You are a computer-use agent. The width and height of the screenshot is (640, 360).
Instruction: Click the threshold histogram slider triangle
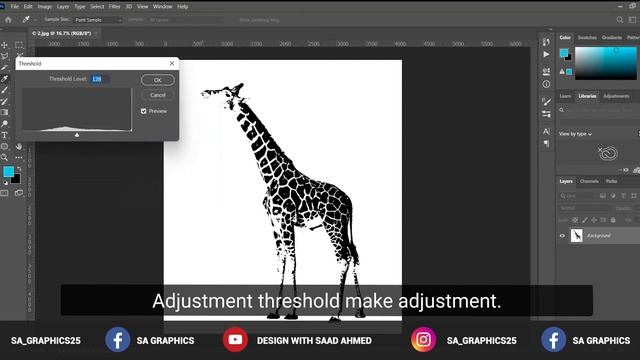(x=77, y=135)
